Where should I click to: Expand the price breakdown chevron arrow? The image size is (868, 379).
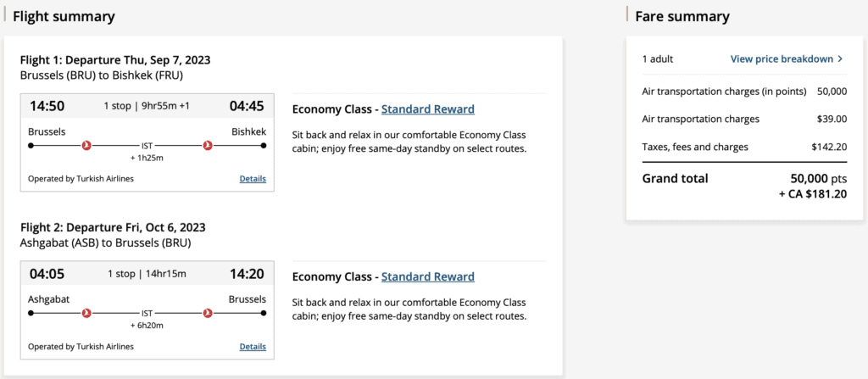click(x=840, y=59)
